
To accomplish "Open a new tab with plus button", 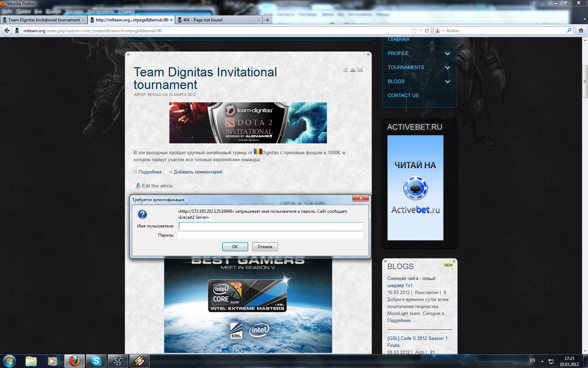I will pyautogui.click(x=267, y=20).
